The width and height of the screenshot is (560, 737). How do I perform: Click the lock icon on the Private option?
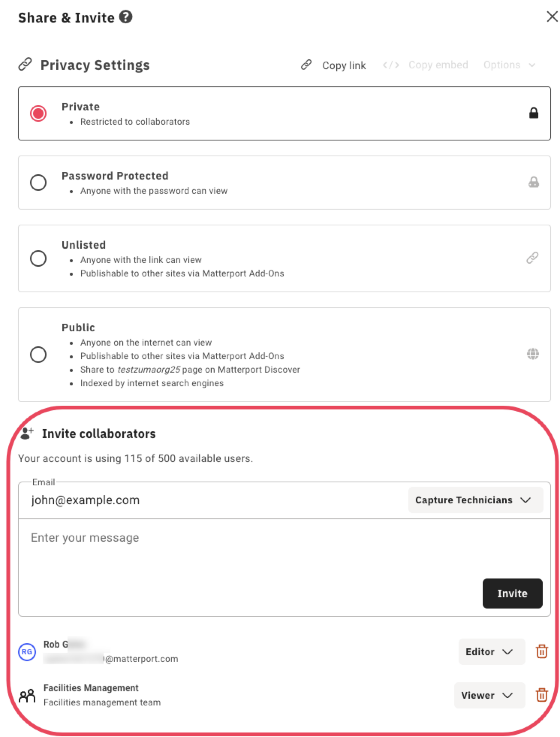(x=534, y=113)
